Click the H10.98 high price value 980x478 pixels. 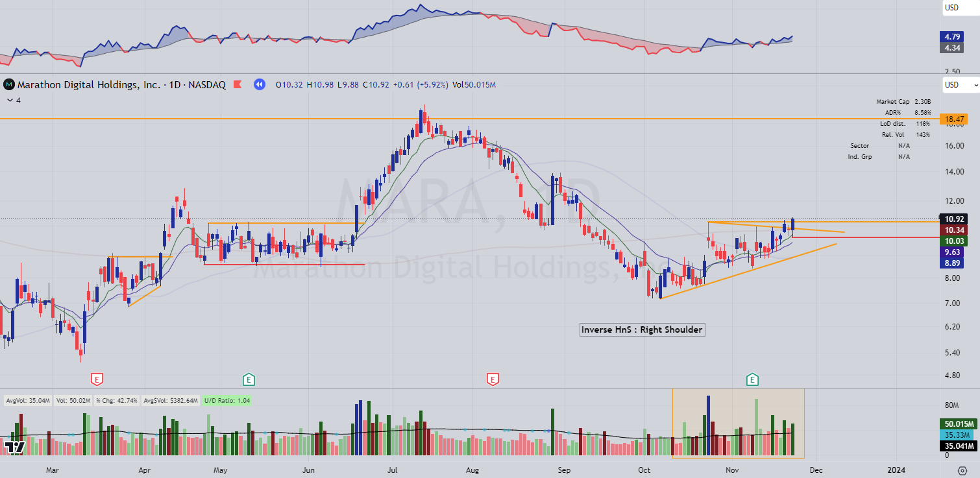(x=320, y=84)
